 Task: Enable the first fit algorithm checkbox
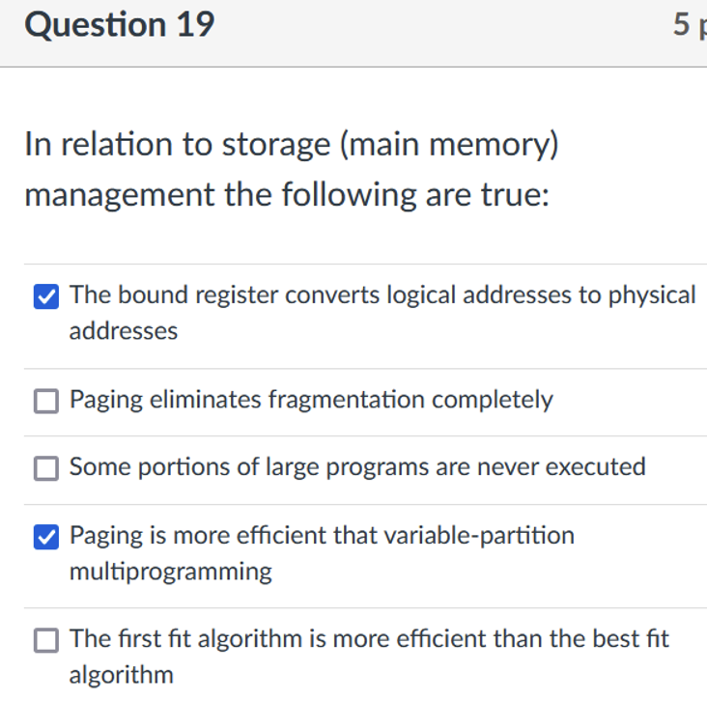46,640
